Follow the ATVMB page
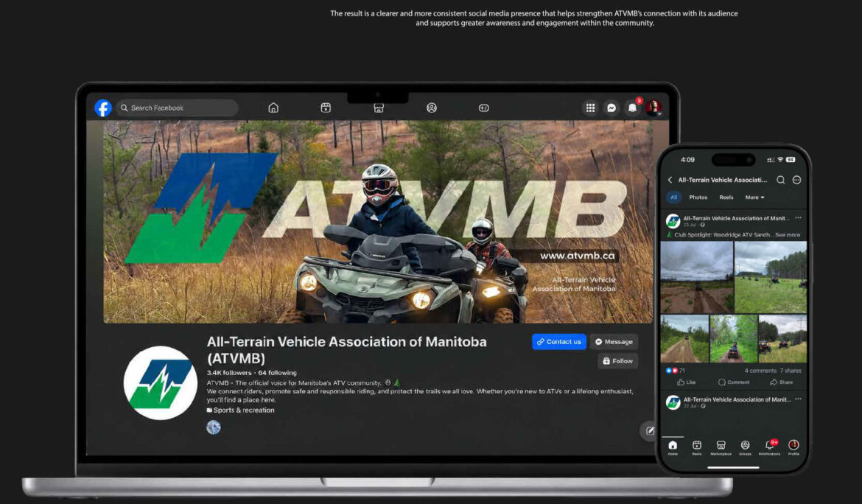The height and width of the screenshot is (504, 862). [617, 361]
